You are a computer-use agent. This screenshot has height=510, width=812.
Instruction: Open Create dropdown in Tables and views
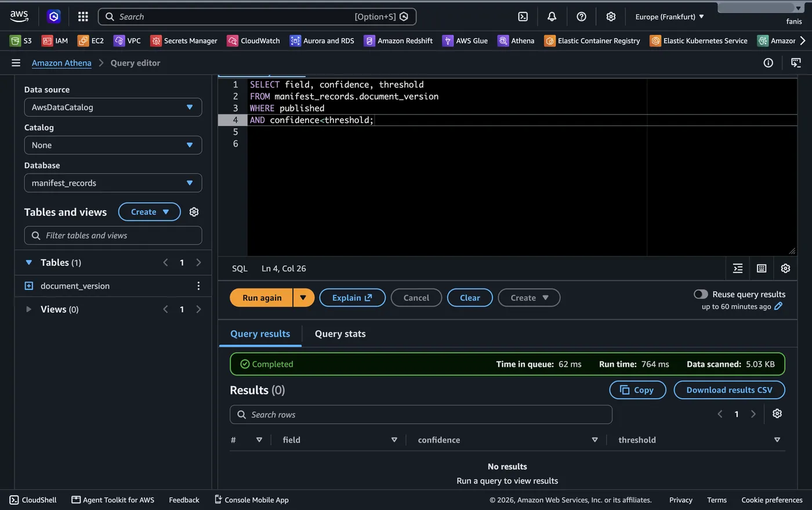click(x=150, y=212)
